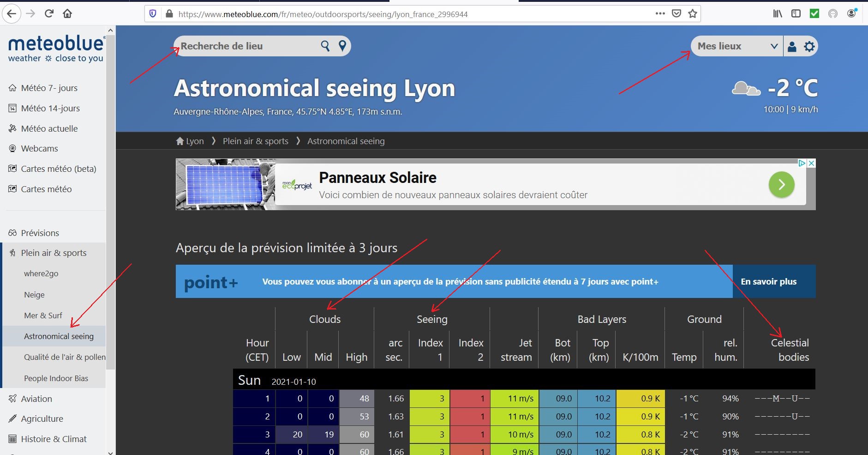The image size is (868, 455).
Task: Click the magnifier search icon in location search
Action: 325,46
